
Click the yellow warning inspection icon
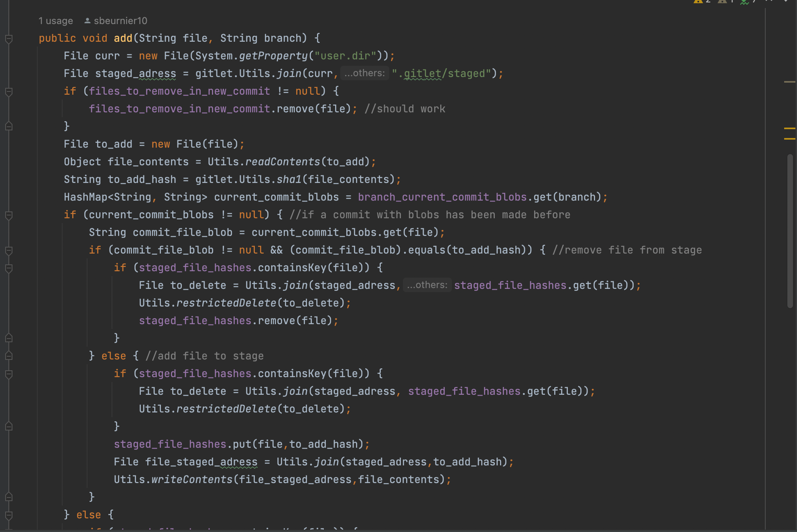coord(698,1)
